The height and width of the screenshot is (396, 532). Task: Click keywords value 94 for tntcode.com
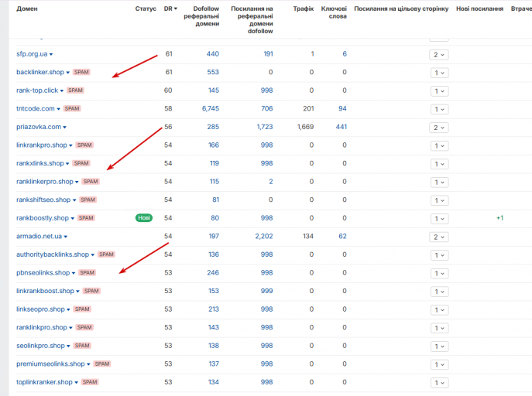[x=343, y=109]
